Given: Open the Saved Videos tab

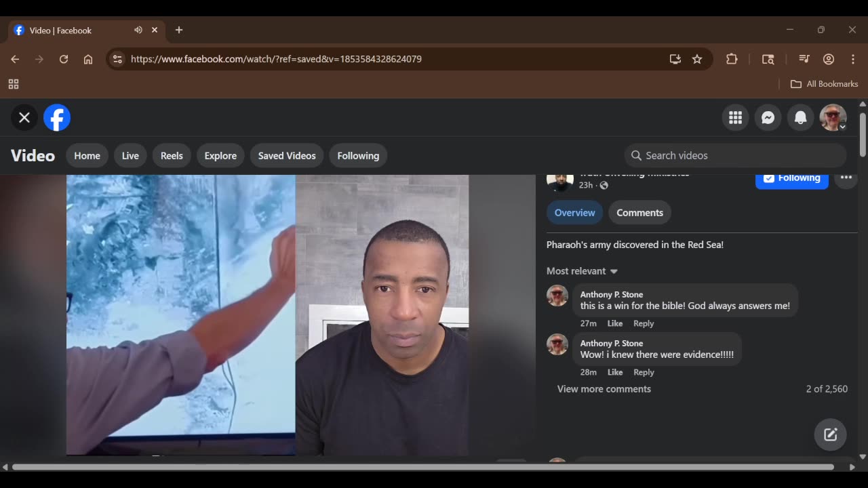Looking at the screenshot, I should tap(287, 156).
